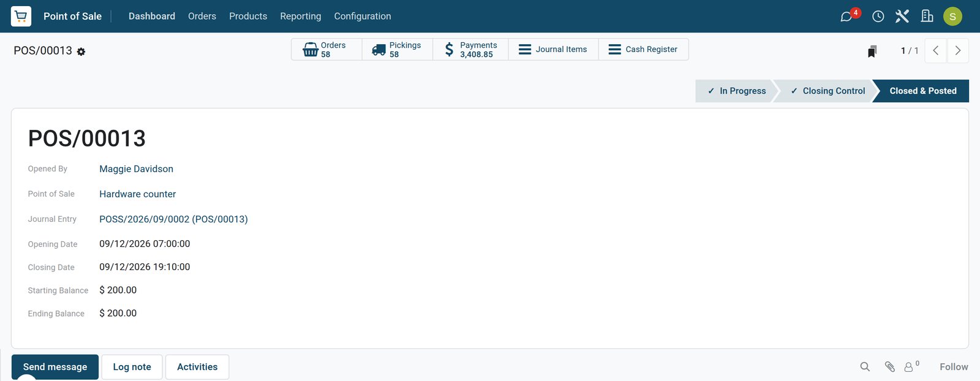Viewport: 980px width, 381px height.
Task: Expand the Configuration menu
Action: [363, 17]
